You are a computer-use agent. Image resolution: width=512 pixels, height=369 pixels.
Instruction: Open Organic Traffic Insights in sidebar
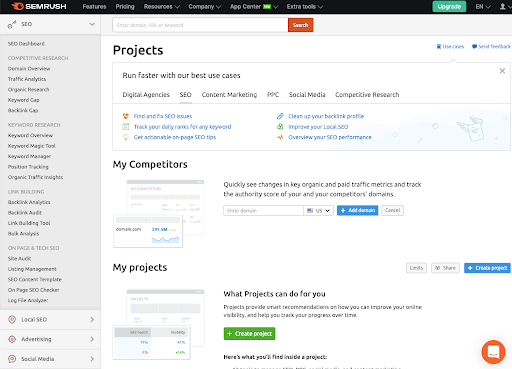35,177
